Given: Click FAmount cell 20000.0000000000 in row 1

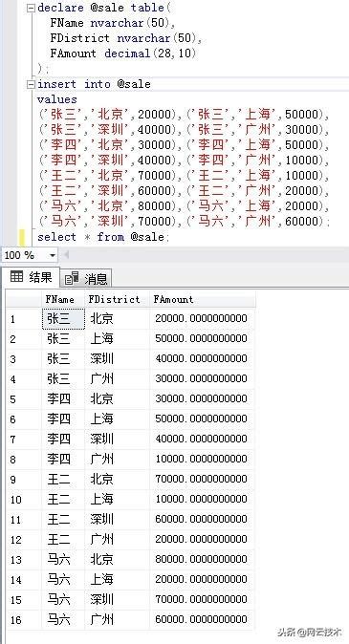Looking at the screenshot, I should point(203,319).
